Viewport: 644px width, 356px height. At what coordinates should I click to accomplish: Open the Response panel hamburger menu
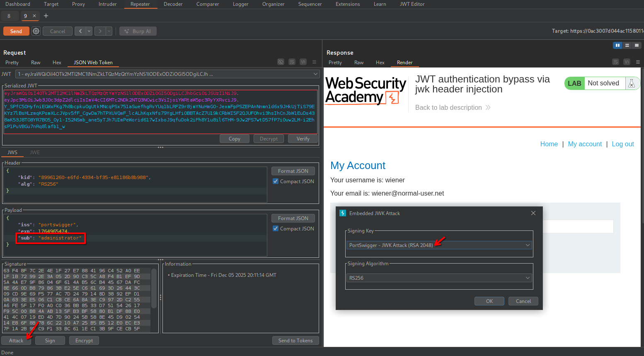(638, 62)
